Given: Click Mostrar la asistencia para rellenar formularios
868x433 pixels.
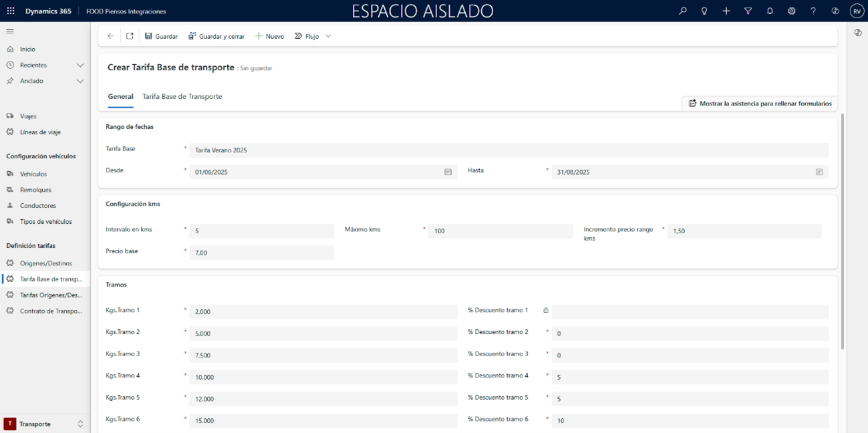Looking at the screenshot, I should [760, 104].
